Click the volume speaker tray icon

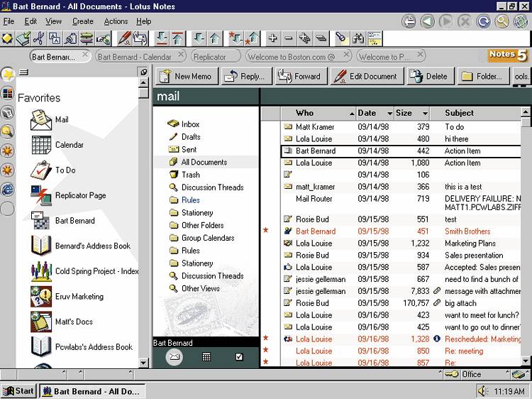[482, 391]
